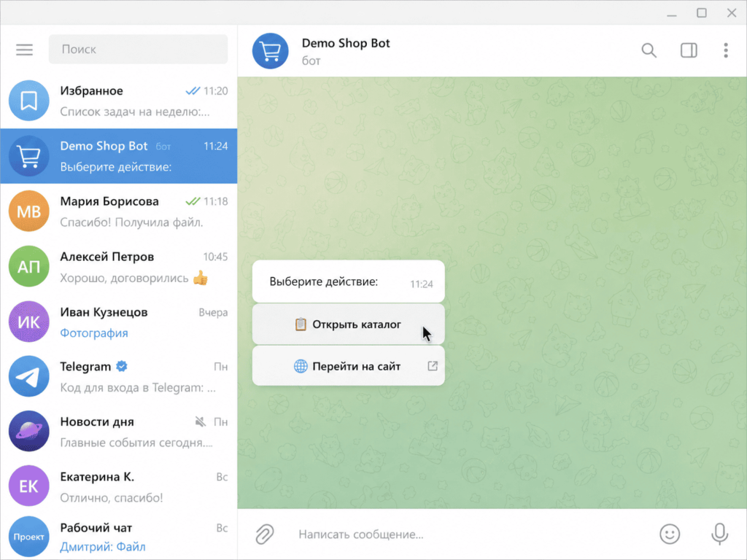Open the Рабочий чат group by name
Screen dimensions: 747x560
coord(96,527)
